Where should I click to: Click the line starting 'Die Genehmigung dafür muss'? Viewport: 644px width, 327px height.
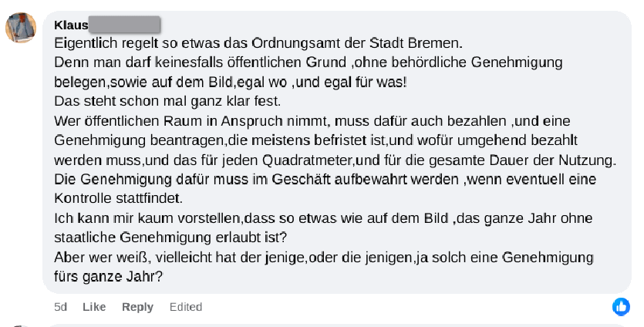pos(325,180)
